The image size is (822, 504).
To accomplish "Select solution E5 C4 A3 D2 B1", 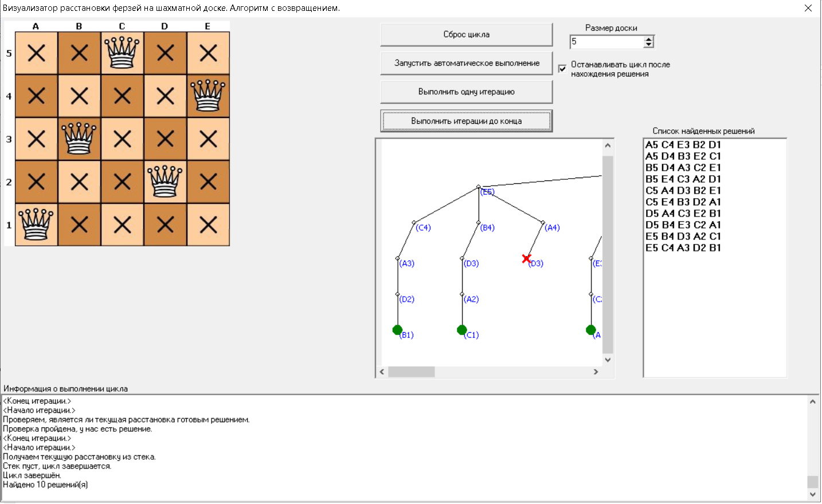I will pyautogui.click(x=683, y=248).
